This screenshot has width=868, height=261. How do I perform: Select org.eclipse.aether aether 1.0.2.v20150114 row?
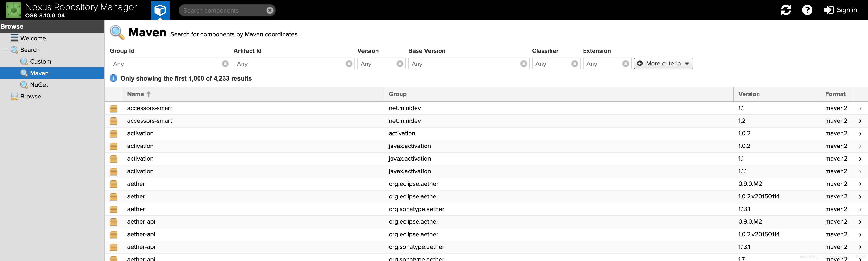tap(486, 197)
